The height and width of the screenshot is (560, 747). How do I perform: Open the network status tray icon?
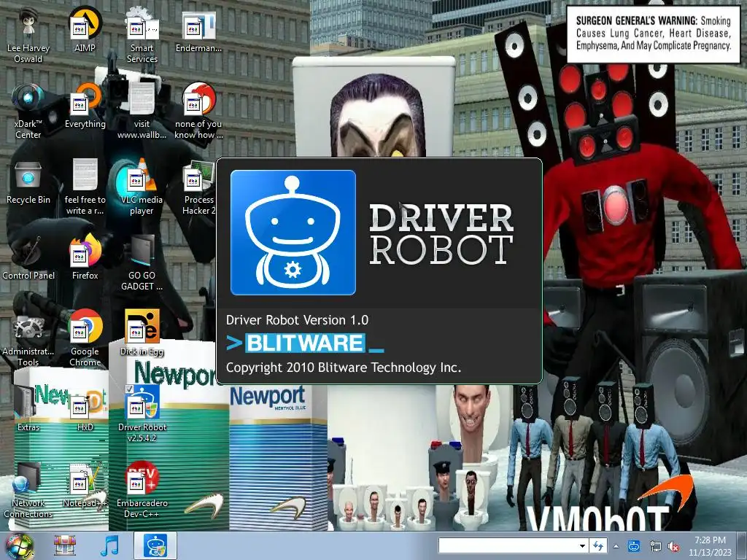(655, 547)
